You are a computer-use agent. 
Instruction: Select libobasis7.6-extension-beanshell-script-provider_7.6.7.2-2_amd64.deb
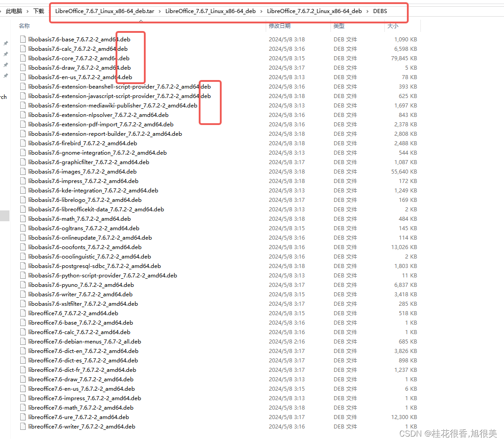coord(120,86)
